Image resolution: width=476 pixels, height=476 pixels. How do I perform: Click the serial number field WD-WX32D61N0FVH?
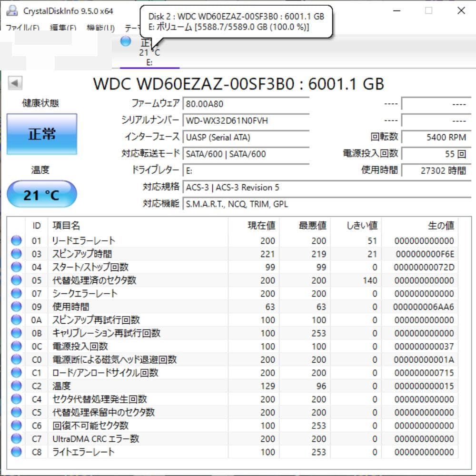pos(247,120)
